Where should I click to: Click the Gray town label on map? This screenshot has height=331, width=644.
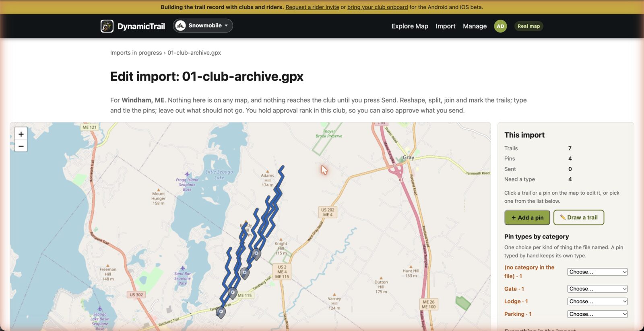pyautogui.click(x=409, y=158)
